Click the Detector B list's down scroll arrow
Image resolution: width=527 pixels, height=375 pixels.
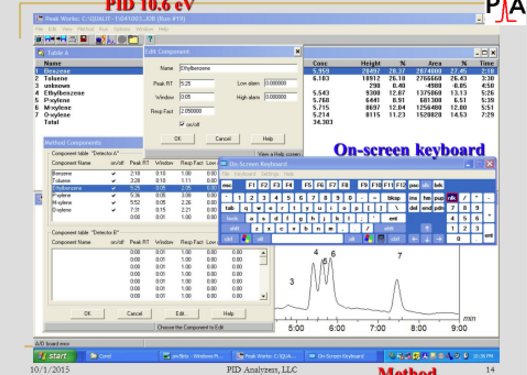264,296
